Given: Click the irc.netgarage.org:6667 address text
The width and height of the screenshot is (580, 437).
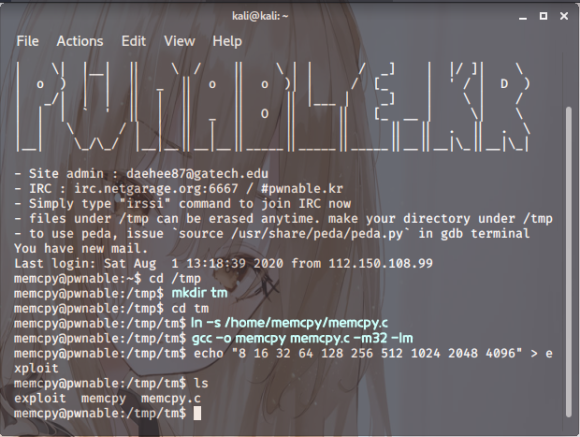Looking at the screenshot, I should click(156, 189).
